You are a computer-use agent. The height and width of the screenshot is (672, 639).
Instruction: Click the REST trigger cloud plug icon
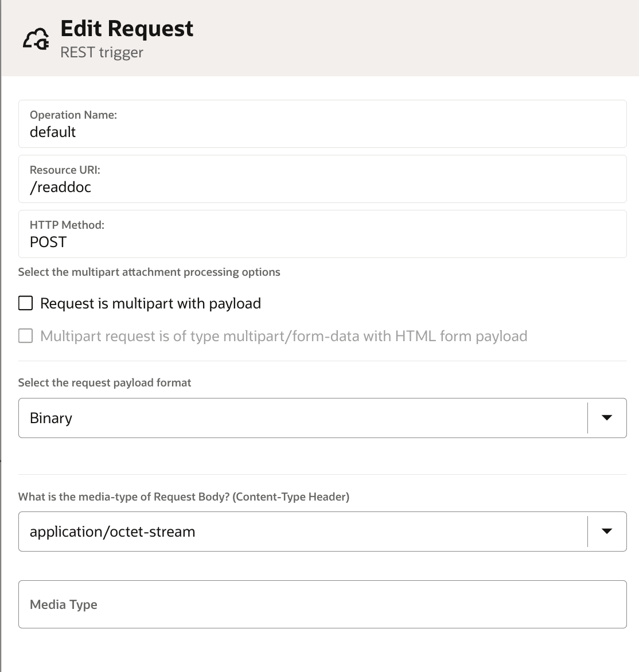tap(36, 40)
